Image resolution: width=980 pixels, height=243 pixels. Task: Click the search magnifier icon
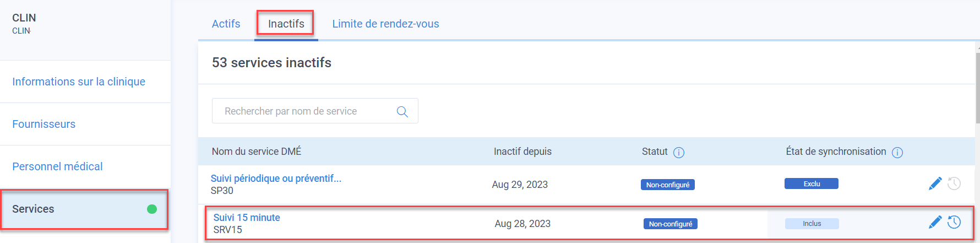(402, 111)
